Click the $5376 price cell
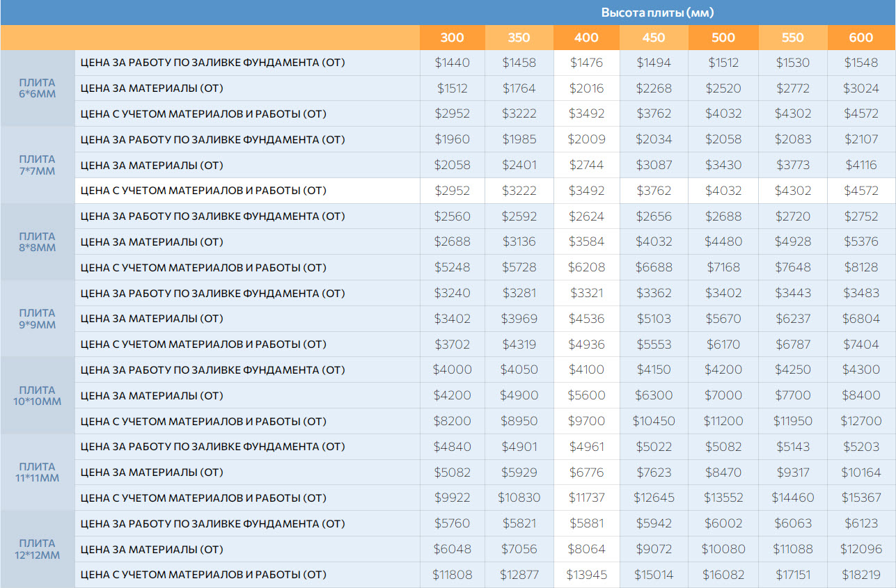 point(861,242)
